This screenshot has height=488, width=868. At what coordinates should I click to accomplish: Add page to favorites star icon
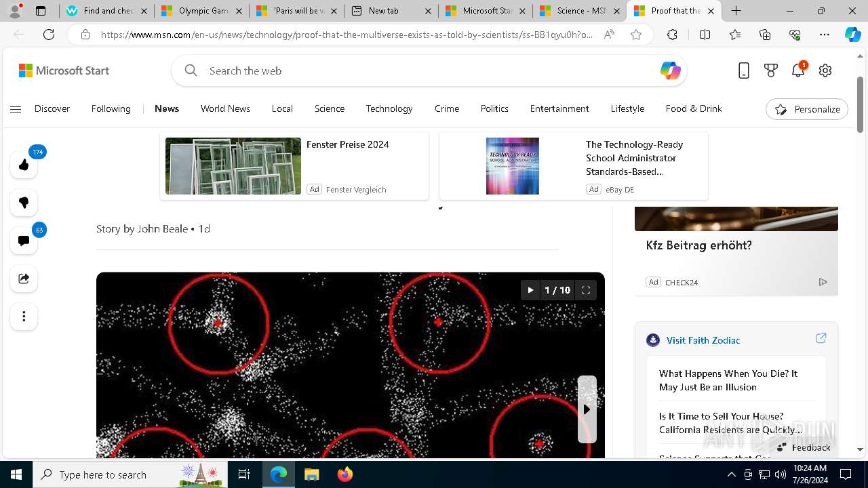(x=636, y=35)
